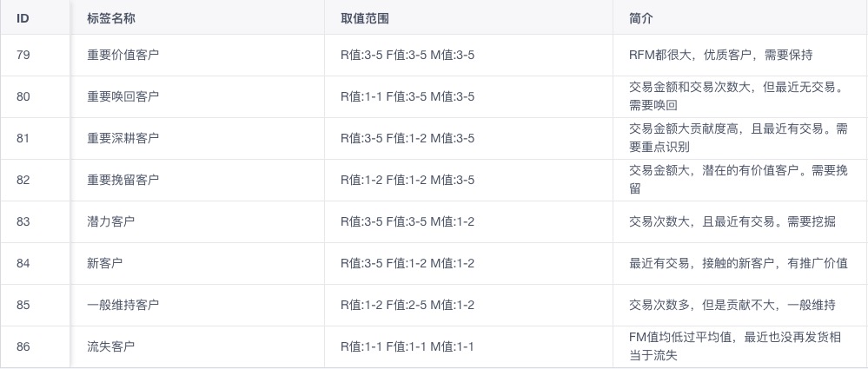Select the 重要价值客户 label cell

[x=123, y=56]
